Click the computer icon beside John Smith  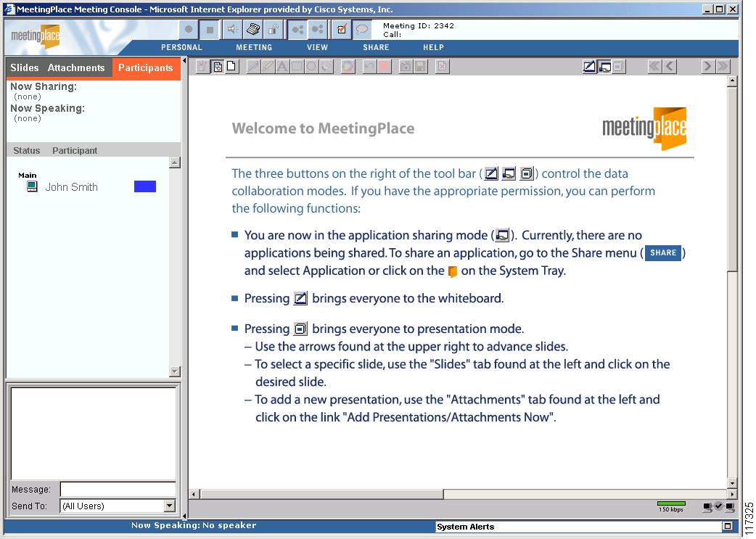(33, 186)
